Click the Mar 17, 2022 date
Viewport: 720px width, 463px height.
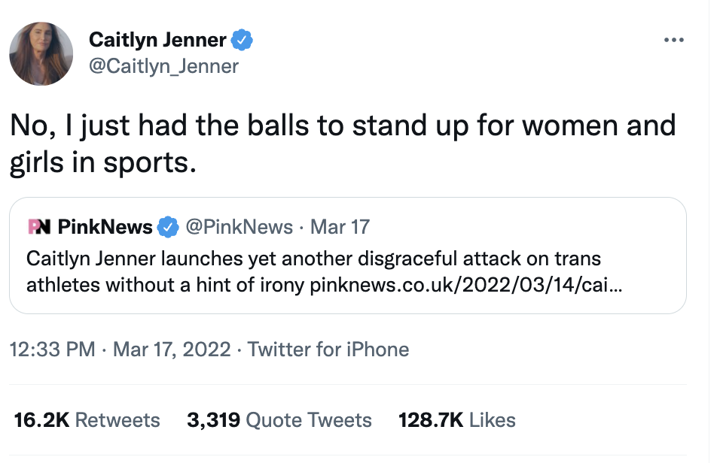coord(172,350)
